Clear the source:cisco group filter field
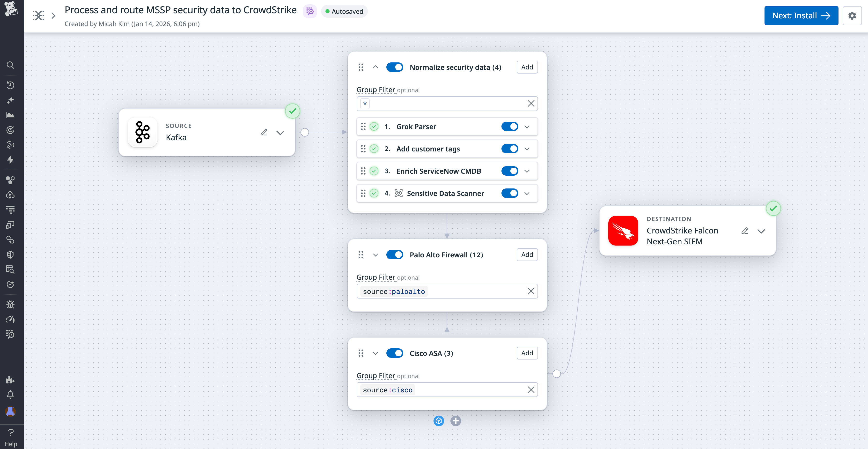 (531, 390)
